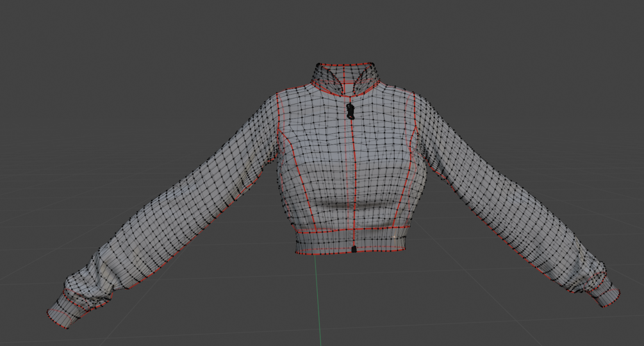Select the black zipper pull on the chest
This screenshot has width=644, height=346.
[x=350, y=111]
